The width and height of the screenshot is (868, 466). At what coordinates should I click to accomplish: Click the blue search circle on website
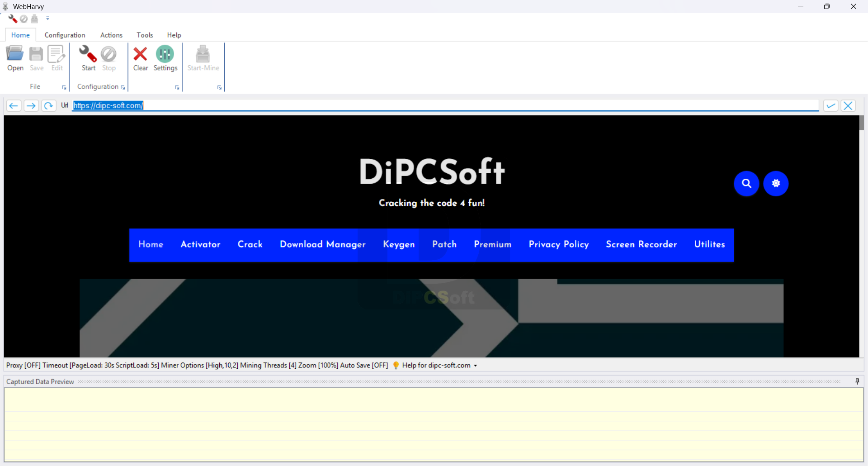coord(746,184)
